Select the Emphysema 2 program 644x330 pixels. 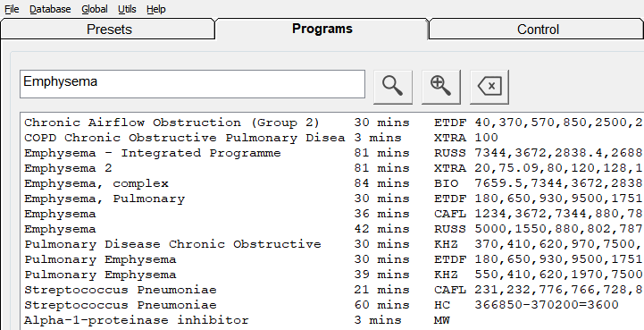(333, 168)
